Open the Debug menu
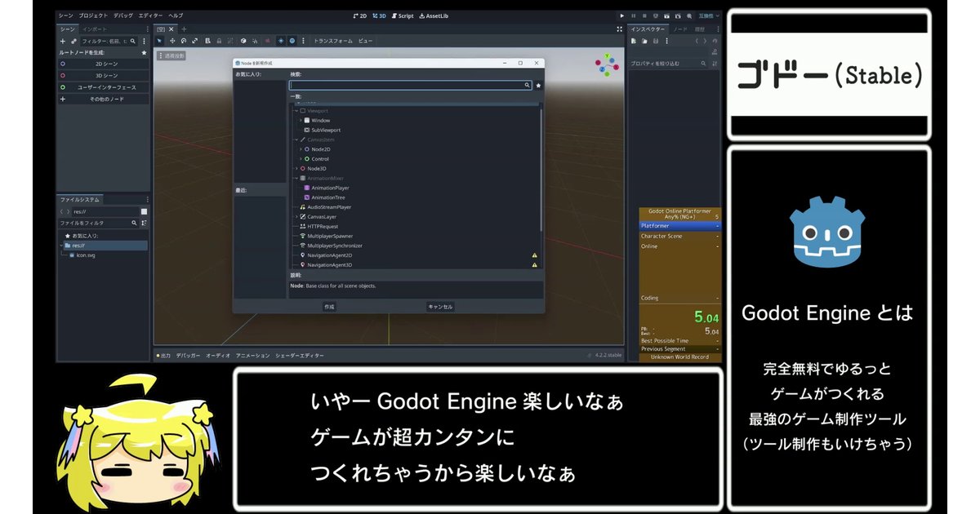 pyautogui.click(x=123, y=16)
